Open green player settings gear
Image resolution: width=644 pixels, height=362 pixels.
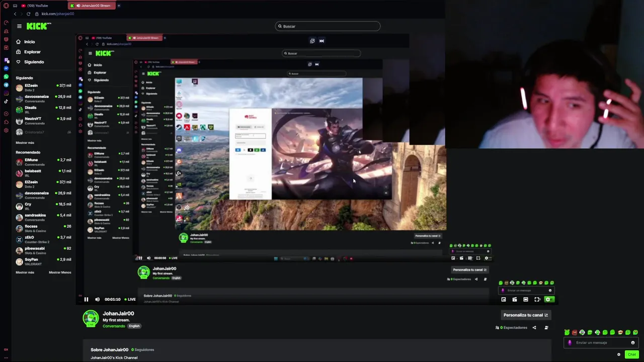click(549, 300)
